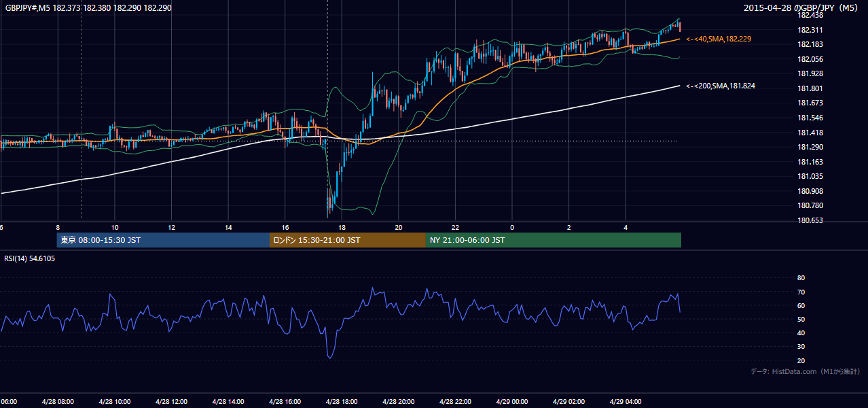Click hour label 16 under the price chart
868x408 pixels.
tap(285, 228)
